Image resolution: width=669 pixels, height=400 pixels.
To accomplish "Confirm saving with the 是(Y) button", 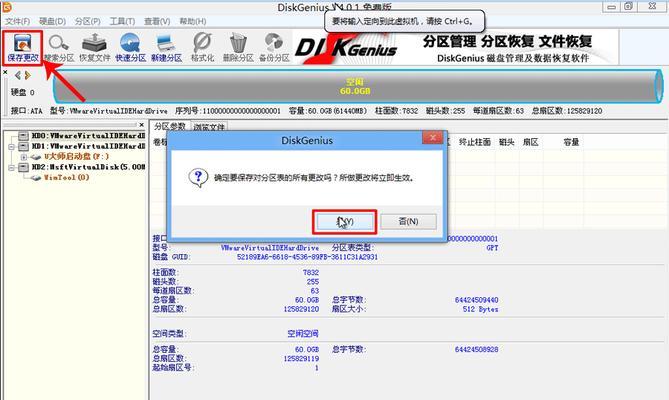I will pyautogui.click(x=345, y=221).
